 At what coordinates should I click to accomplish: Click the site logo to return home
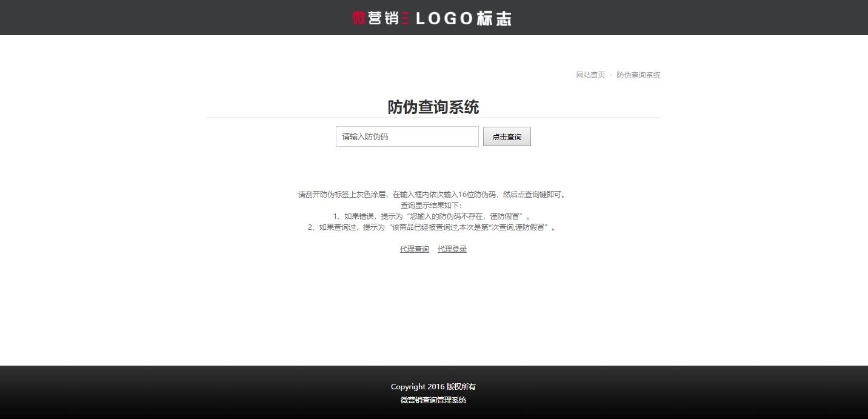coord(433,18)
